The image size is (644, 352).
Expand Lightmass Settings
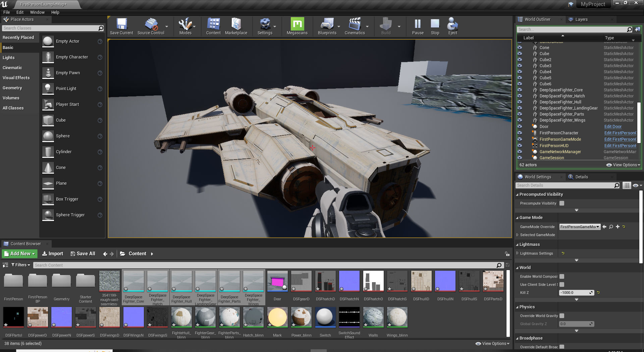[x=518, y=253]
